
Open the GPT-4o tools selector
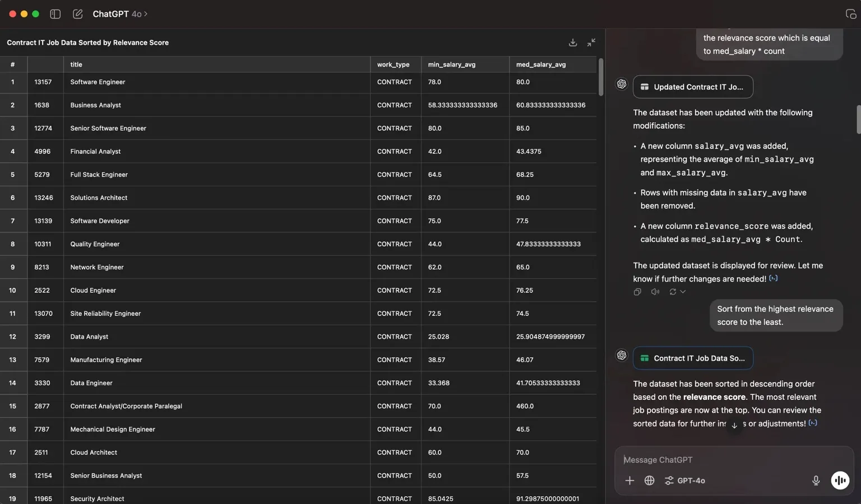685,480
